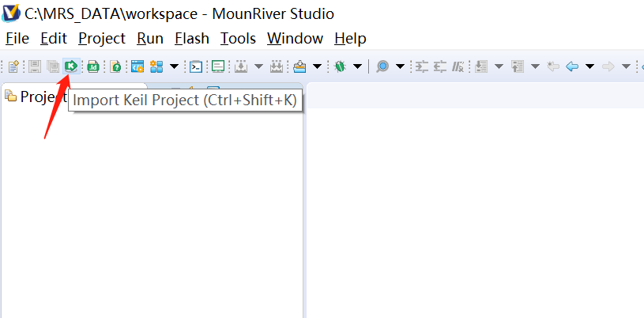Viewport: 644px width, 318px height.
Task: Open dropdown arrow beside Search magnifier
Action: click(400, 66)
